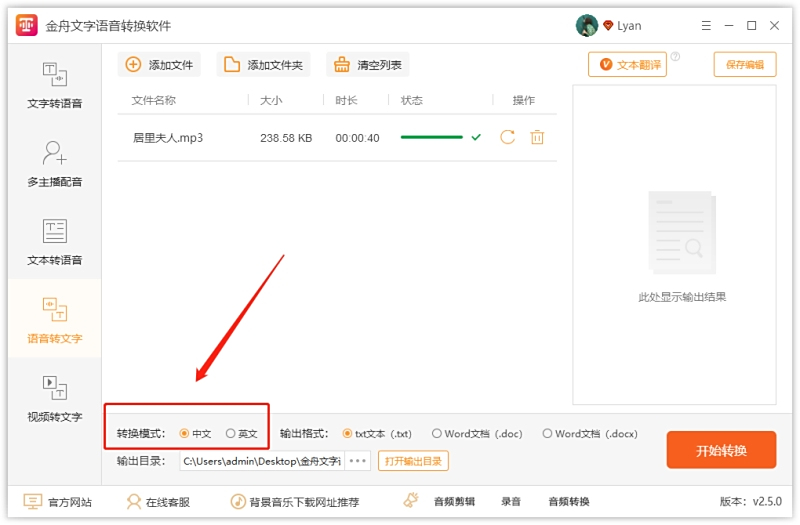Click the help question mark icon
This screenshot has height=525, width=800.
[675, 57]
